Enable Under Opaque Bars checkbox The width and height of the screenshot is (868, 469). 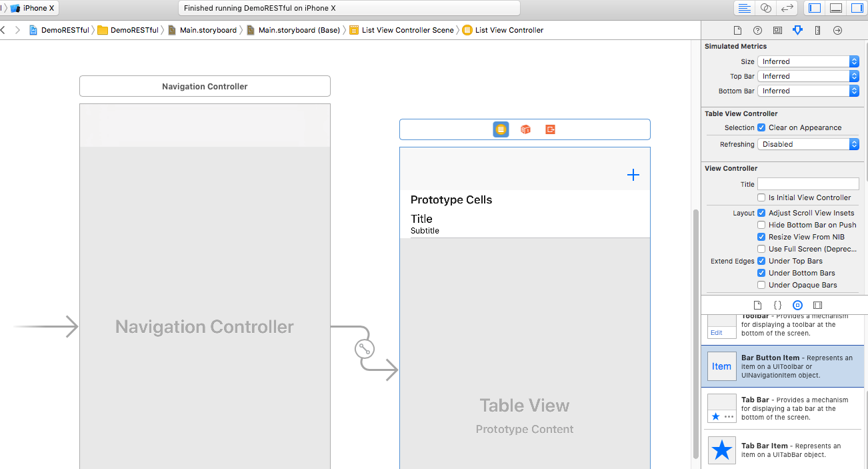(761, 285)
